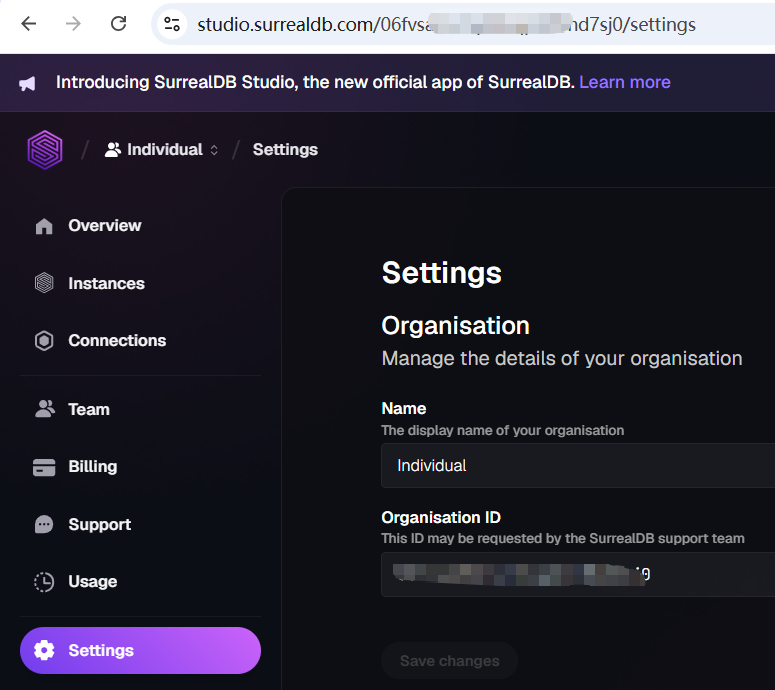The image size is (775, 690).
Task: Open the Support page
Action: [140, 524]
